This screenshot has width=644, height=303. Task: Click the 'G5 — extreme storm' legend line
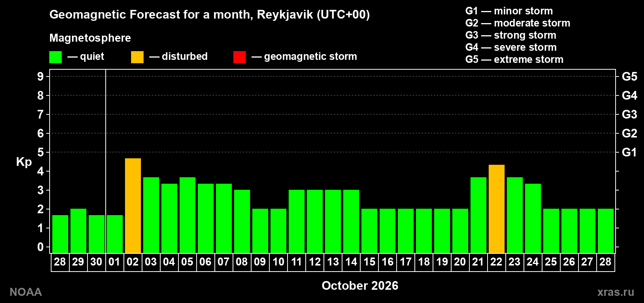tap(514, 59)
